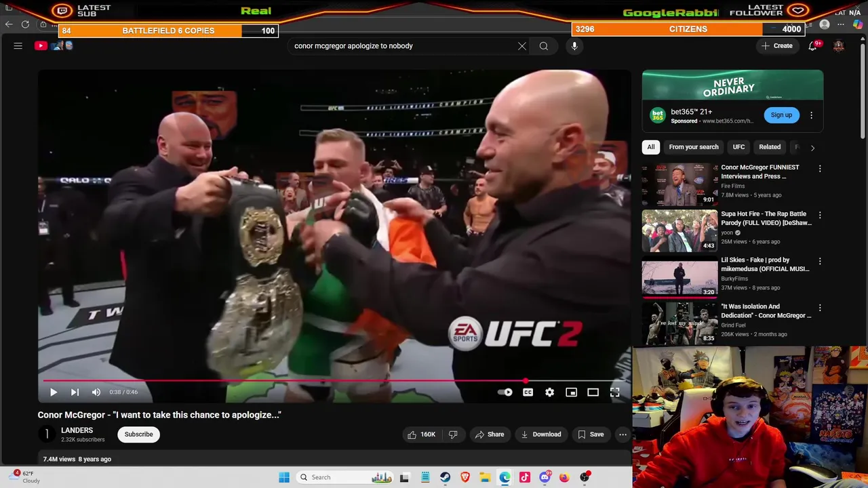Start voice search with the microphone
The image size is (868, 488).
click(574, 46)
